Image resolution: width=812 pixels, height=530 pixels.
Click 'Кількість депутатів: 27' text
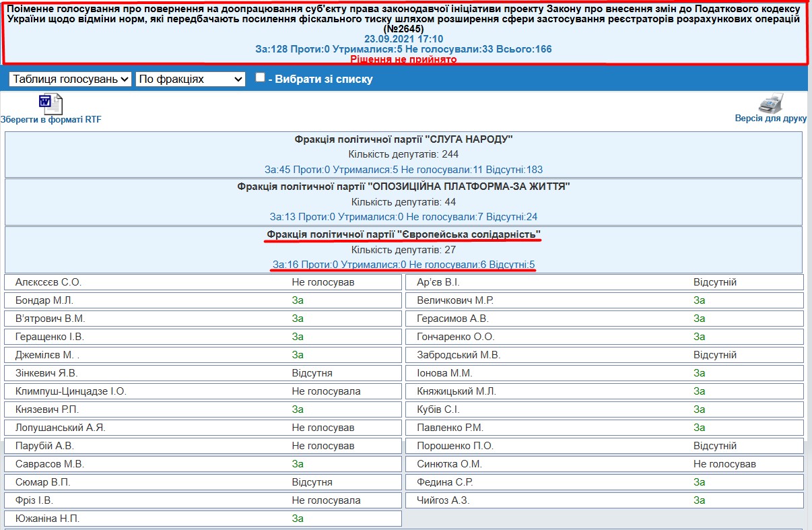(x=404, y=249)
